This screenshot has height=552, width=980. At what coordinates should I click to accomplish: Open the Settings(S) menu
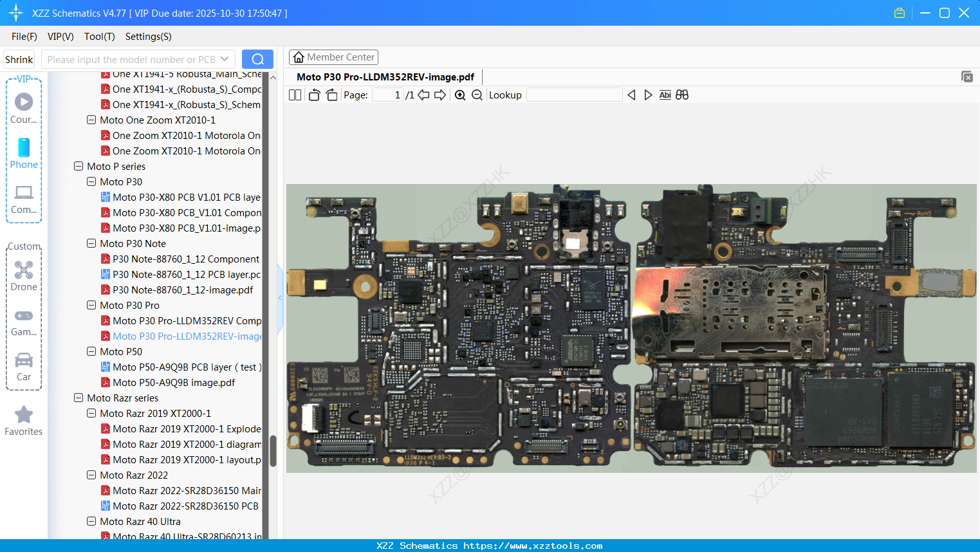click(148, 37)
